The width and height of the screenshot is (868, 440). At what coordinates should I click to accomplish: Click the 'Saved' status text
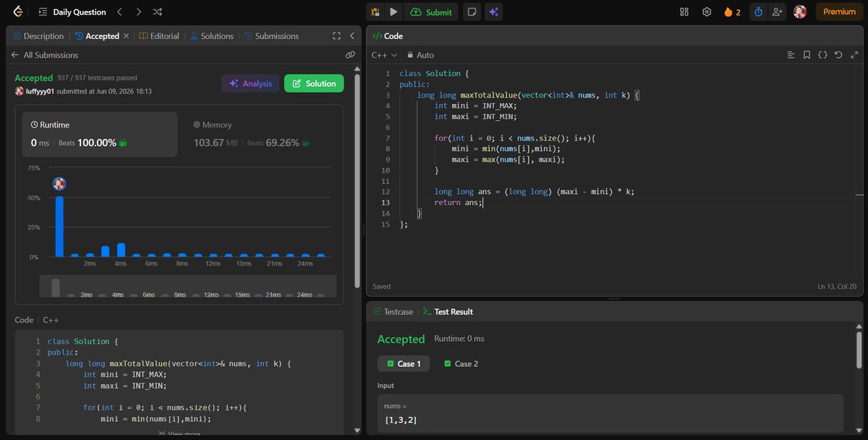pyautogui.click(x=381, y=287)
